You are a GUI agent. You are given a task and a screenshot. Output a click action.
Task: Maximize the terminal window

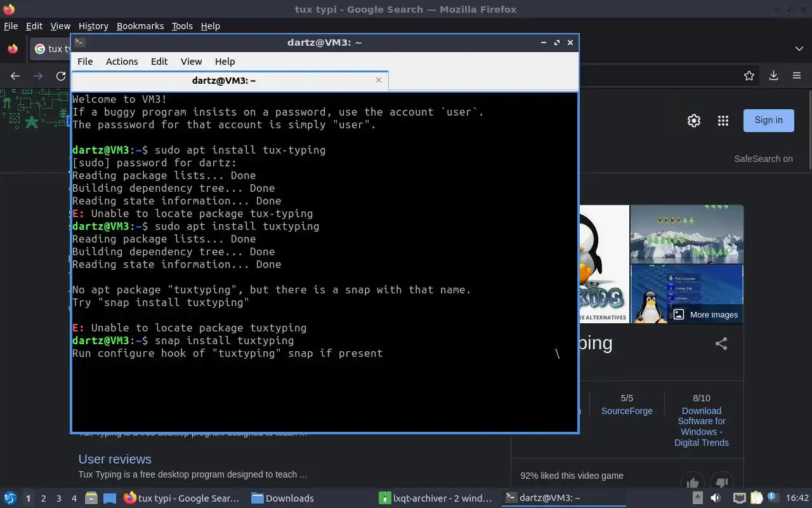(556, 43)
